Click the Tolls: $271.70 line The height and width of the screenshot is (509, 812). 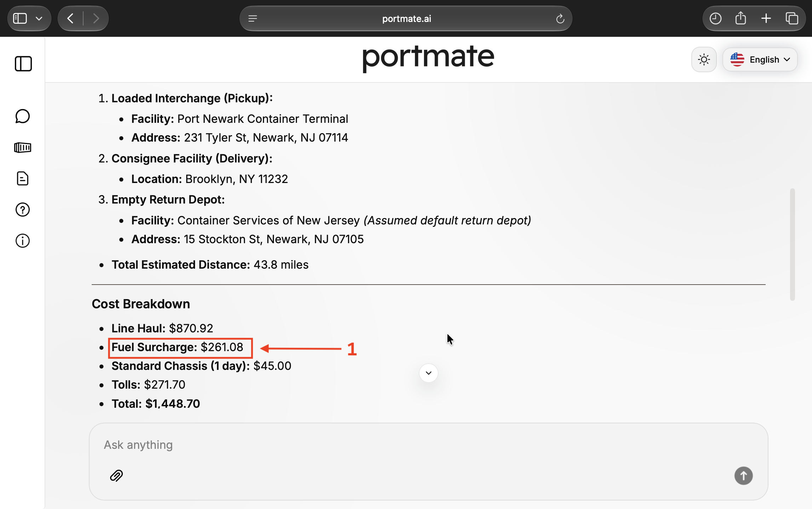(x=148, y=385)
